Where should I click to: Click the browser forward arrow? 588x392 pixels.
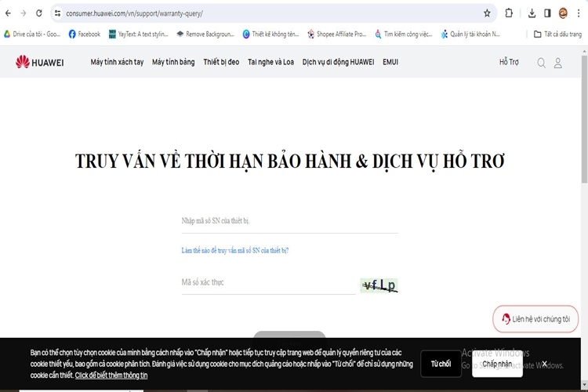24,13
